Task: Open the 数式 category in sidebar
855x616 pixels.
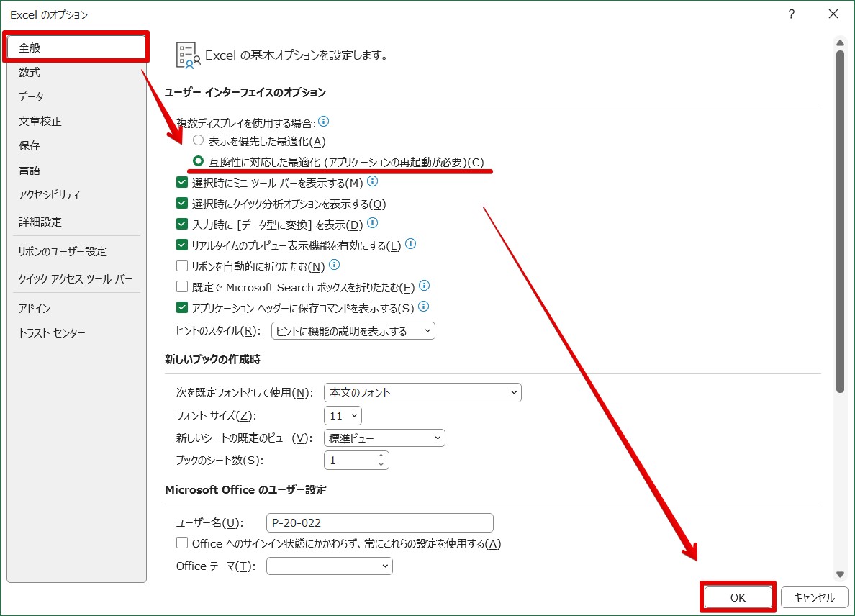Action: point(30,72)
